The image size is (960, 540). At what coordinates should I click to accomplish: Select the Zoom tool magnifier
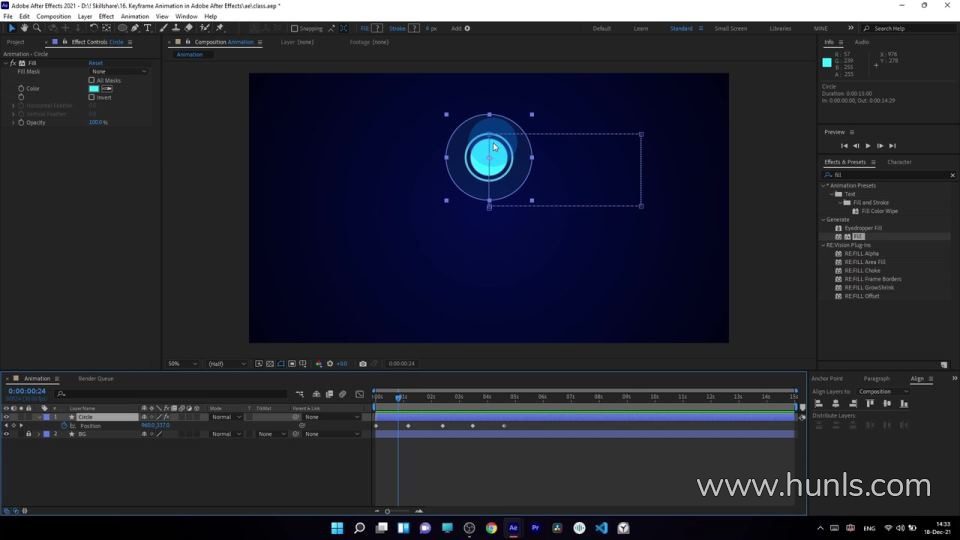click(37, 28)
